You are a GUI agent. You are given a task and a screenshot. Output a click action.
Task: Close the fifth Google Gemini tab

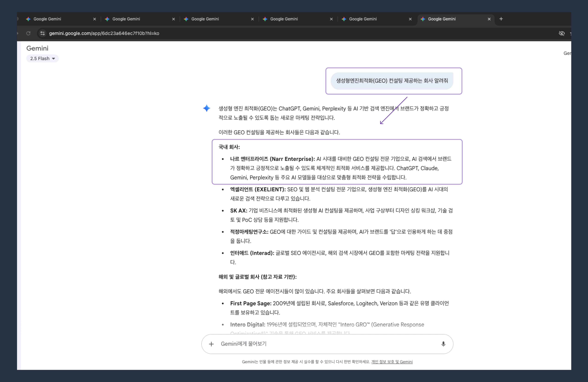pos(410,19)
